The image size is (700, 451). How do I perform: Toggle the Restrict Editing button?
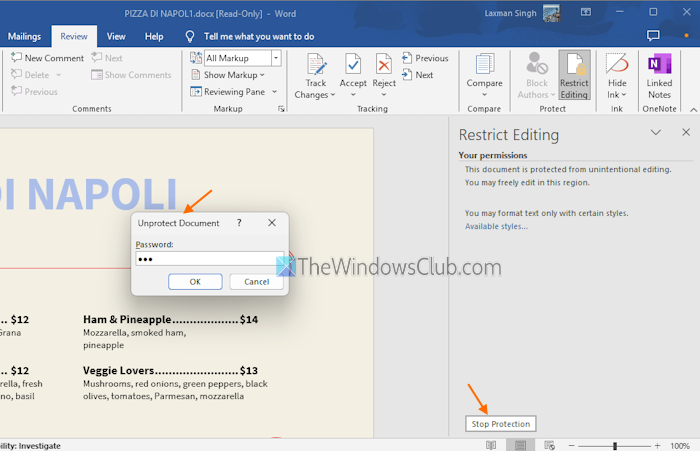[x=574, y=75]
